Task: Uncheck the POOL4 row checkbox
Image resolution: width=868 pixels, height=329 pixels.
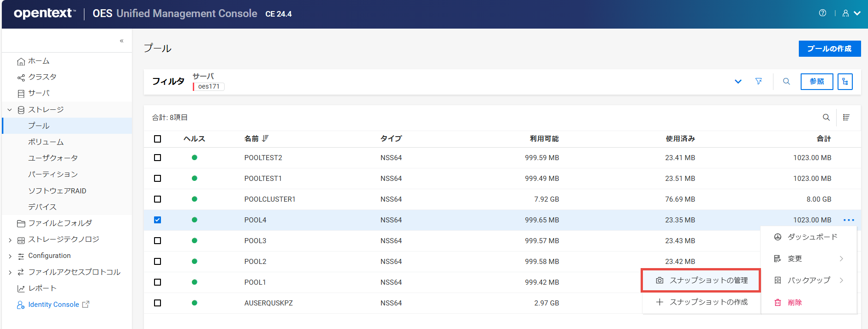Action: click(158, 220)
